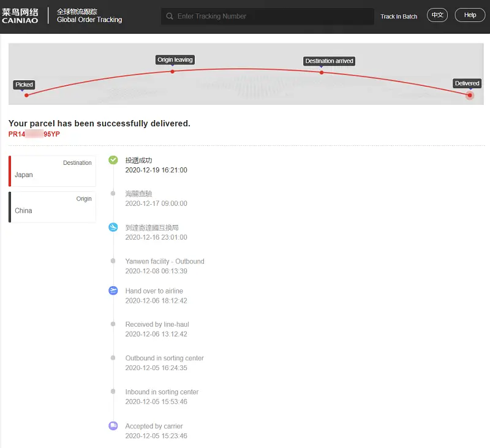The width and height of the screenshot is (490, 448).
Task: Switch language with the 中文 button
Action: [437, 15]
